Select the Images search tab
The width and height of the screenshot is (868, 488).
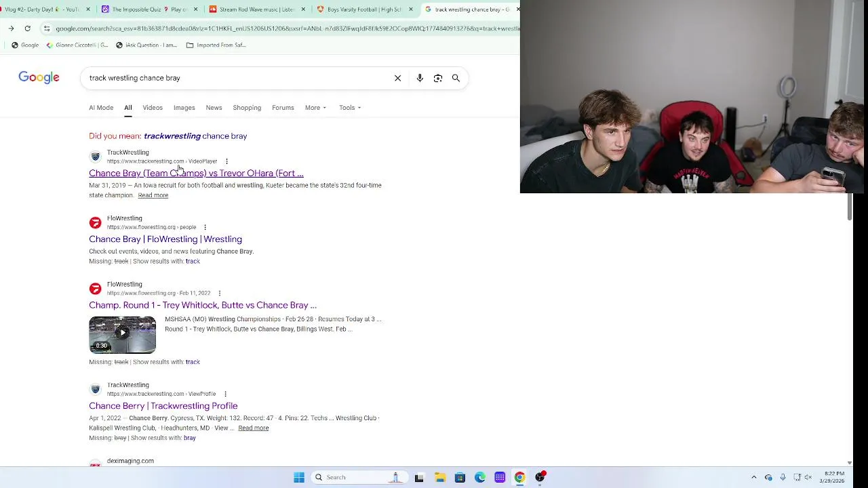(184, 108)
